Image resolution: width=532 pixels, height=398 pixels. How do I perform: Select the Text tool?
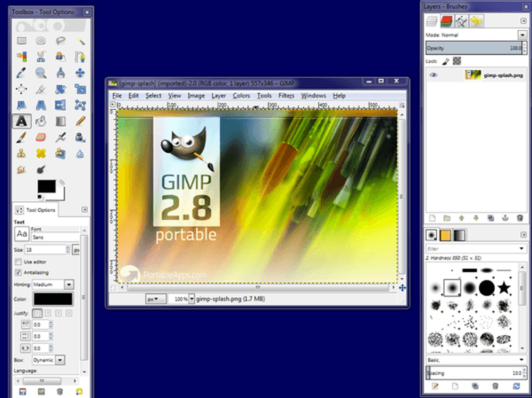pyautogui.click(x=22, y=121)
